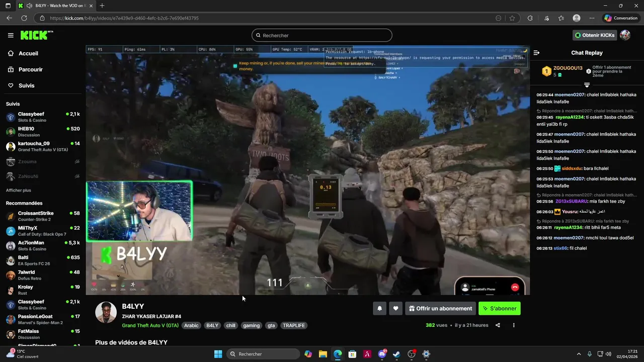Open Classybeef channel under Suivis
Screen dimensions: 644x362
click(x=43, y=117)
